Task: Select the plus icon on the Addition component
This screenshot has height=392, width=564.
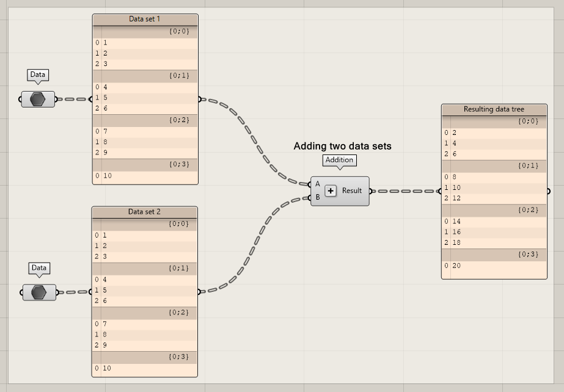Action: (331, 191)
